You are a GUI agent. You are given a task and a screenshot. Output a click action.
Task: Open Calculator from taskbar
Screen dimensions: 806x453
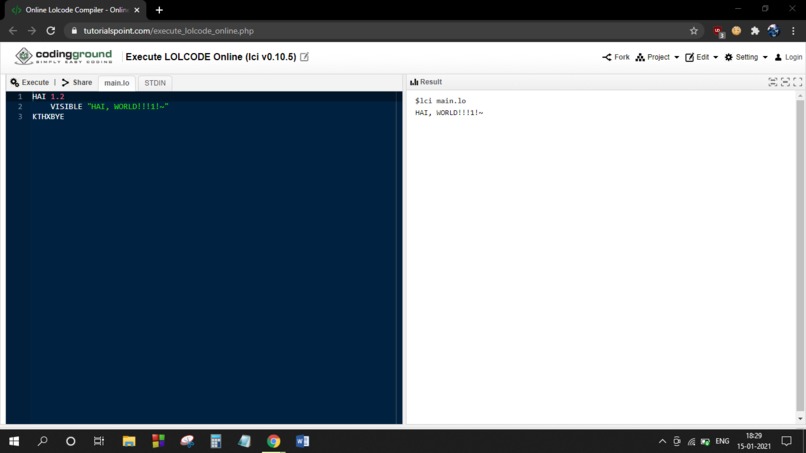point(216,441)
